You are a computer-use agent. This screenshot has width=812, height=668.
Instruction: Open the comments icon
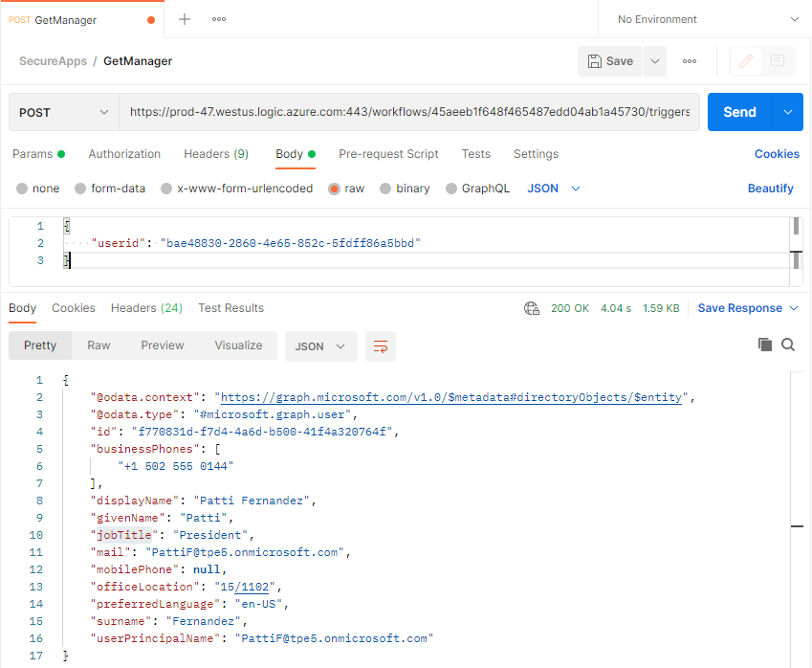pos(778,61)
